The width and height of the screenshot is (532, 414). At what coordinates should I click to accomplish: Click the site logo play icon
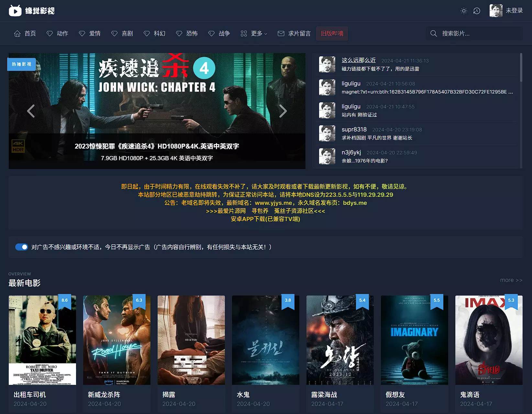click(15, 11)
